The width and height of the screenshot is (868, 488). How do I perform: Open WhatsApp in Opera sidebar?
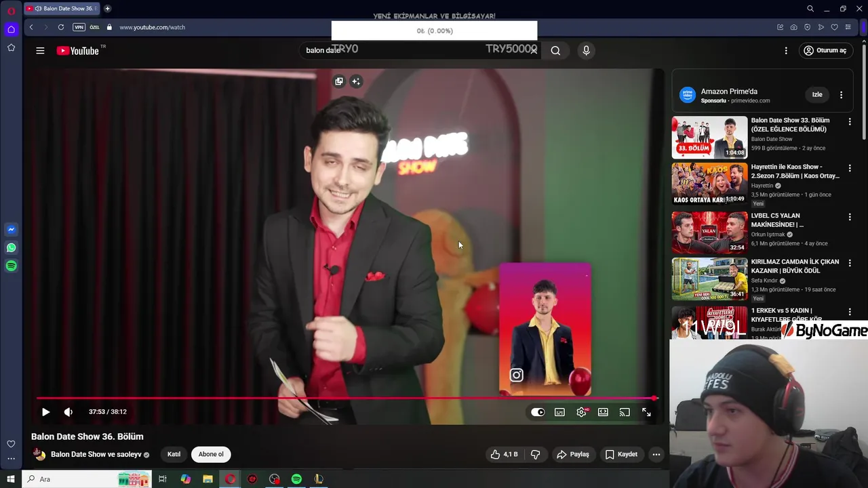pos(11,248)
